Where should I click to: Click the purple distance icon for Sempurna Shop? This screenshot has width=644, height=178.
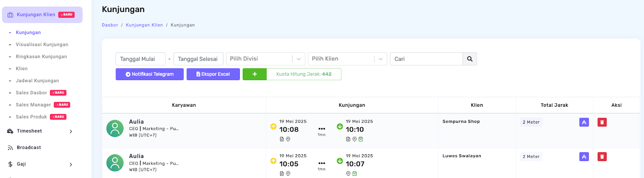[584, 122]
